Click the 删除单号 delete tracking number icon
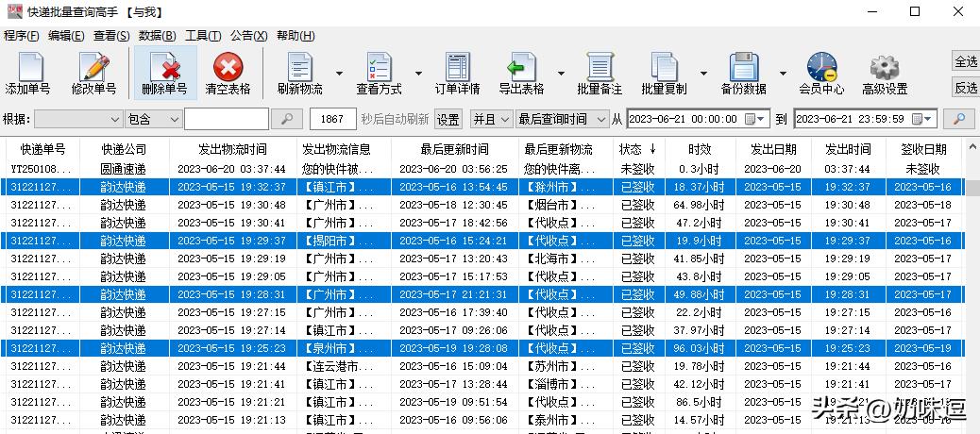980x434 pixels. [164, 67]
